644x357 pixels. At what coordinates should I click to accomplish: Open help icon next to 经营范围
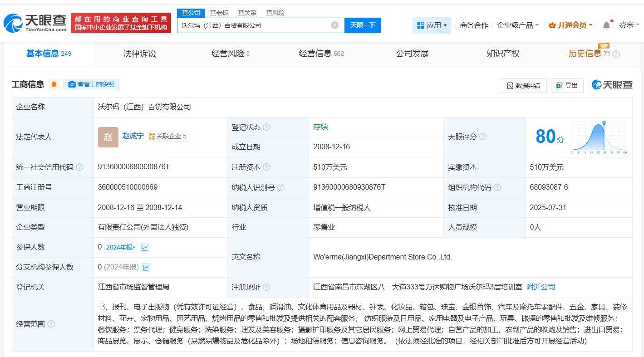(51, 324)
